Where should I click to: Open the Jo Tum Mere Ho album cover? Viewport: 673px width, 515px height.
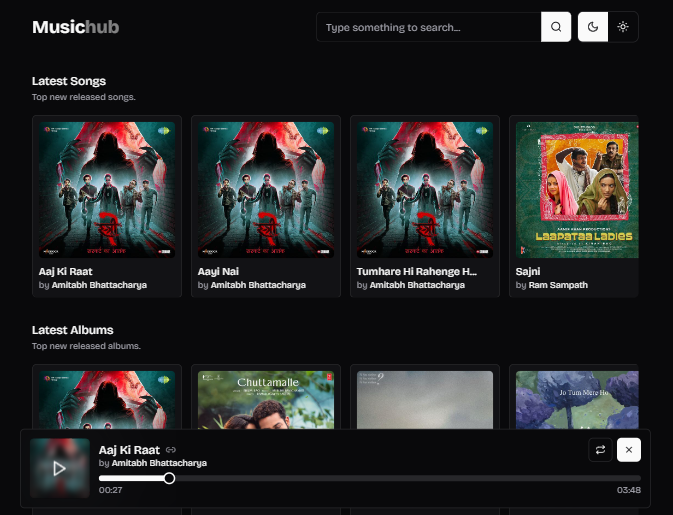[x=577, y=400]
